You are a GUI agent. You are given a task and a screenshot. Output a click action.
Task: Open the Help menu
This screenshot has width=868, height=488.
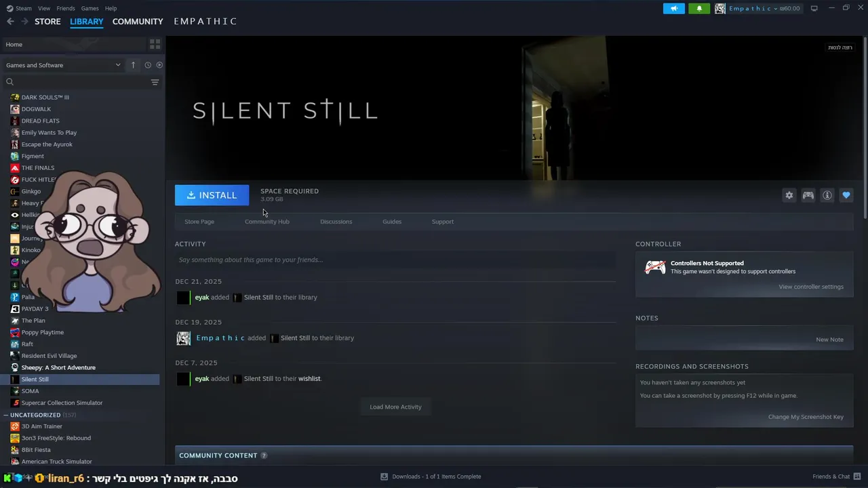[x=111, y=8]
